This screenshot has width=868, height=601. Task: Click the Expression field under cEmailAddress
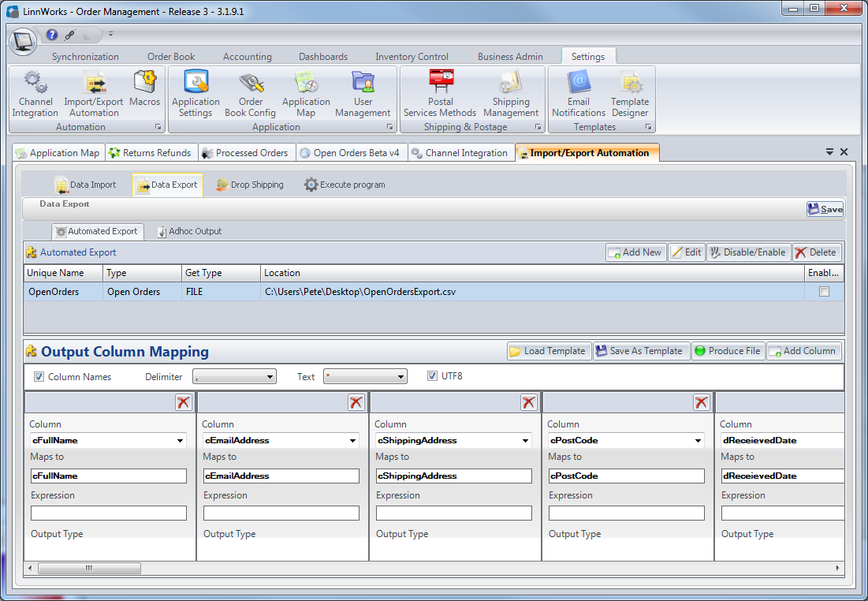click(281, 513)
